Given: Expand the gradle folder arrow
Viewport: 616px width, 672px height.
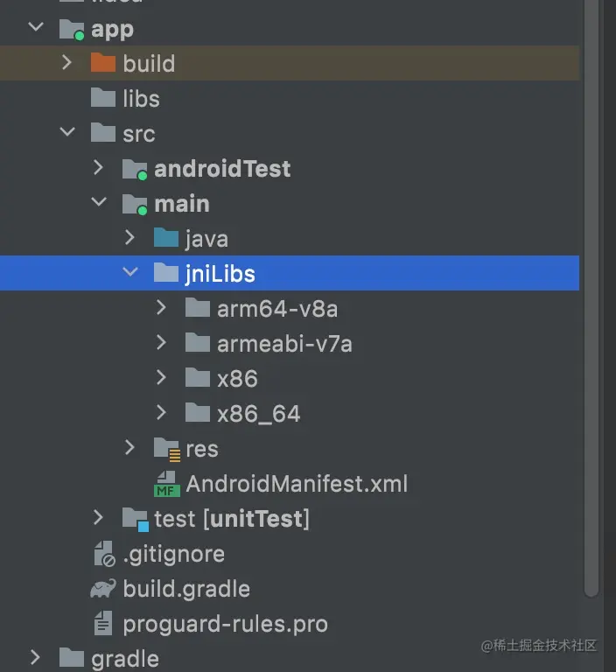Looking at the screenshot, I should click(x=36, y=658).
